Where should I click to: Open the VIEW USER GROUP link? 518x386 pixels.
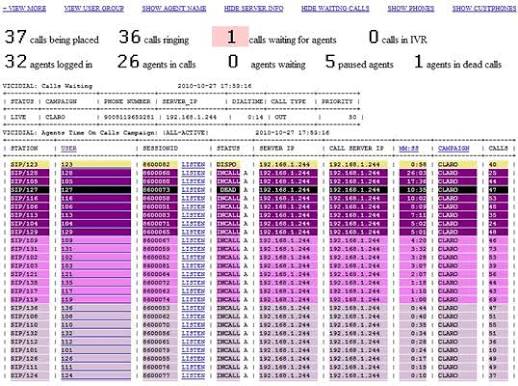[94, 8]
